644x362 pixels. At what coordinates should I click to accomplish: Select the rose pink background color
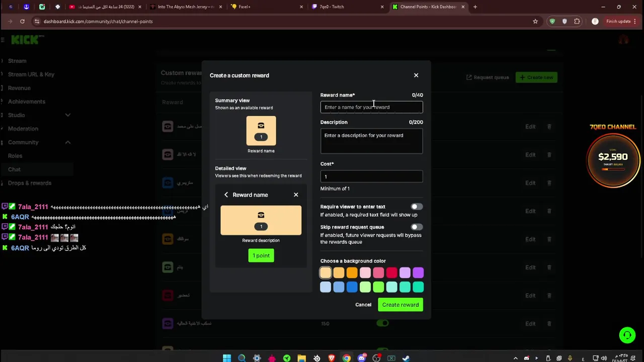pos(378,273)
